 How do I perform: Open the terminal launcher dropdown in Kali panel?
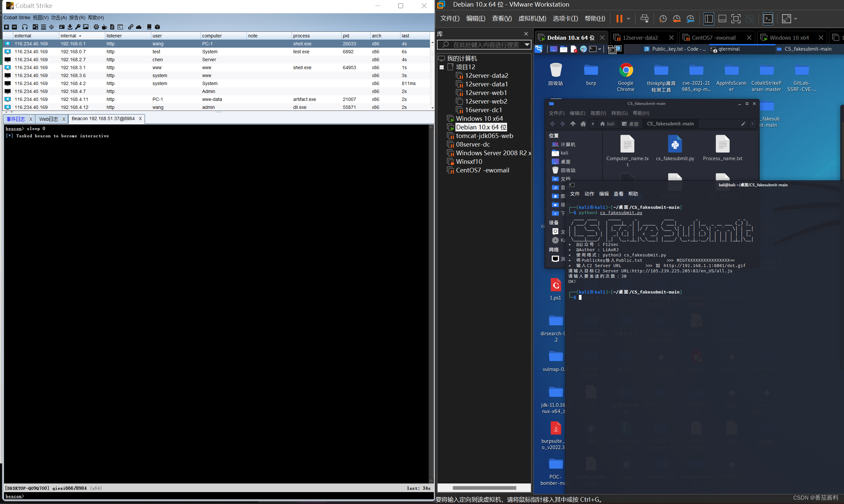click(600, 49)
